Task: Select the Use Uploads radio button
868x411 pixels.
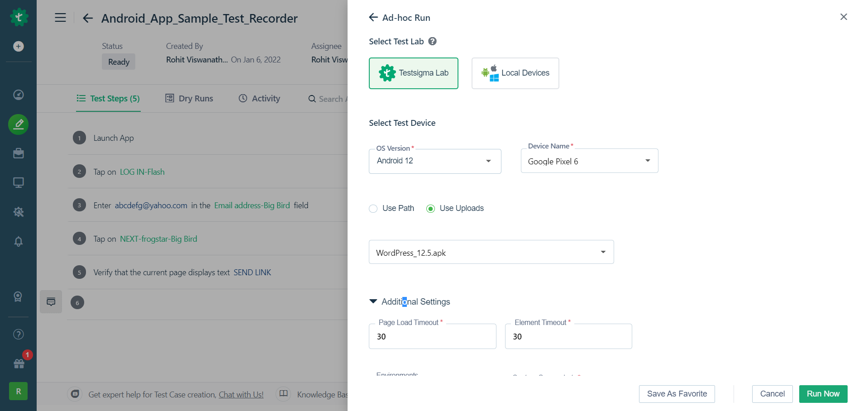Action: (x=430, y=209)
